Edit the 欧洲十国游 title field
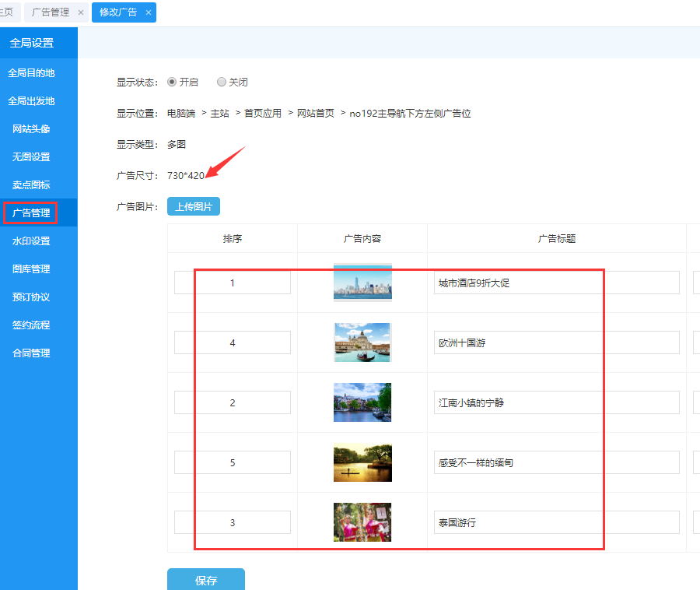This screenshot has width=700, height=590. [x=556, y=343]
